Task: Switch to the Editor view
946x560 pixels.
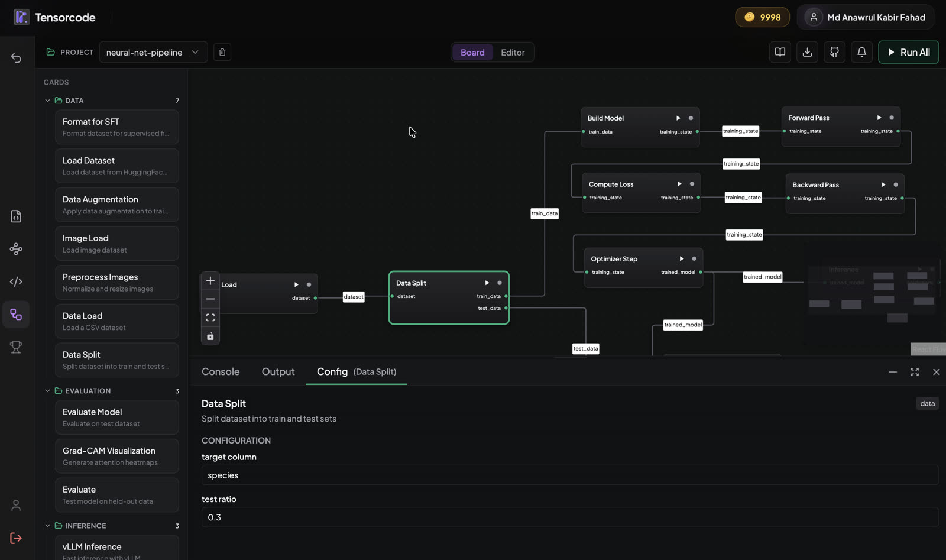Action: coord(513,52)
